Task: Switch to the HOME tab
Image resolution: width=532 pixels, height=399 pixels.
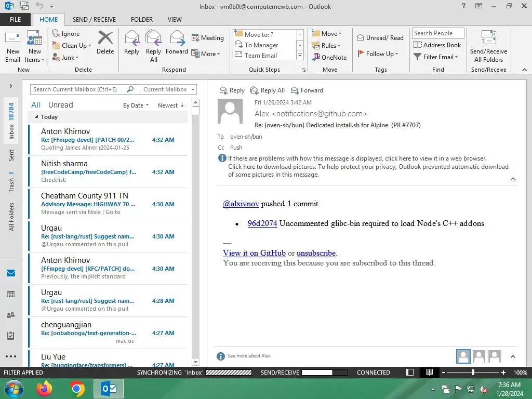Action: (48, 19)
